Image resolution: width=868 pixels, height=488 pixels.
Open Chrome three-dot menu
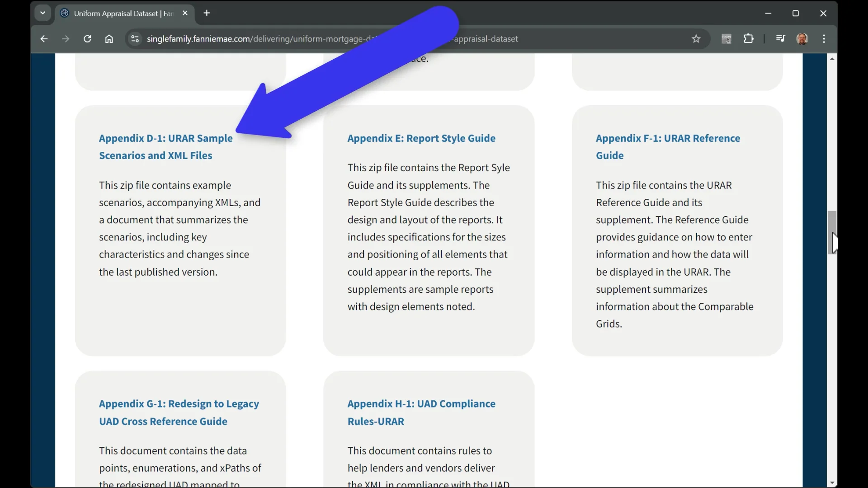pyautogui.click(x=824, y=39)
